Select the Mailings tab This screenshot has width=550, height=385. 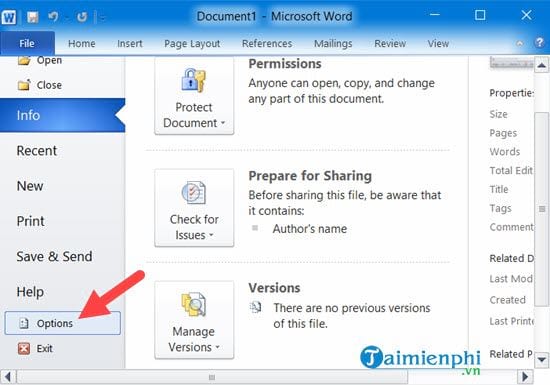[x=333, y=43]
